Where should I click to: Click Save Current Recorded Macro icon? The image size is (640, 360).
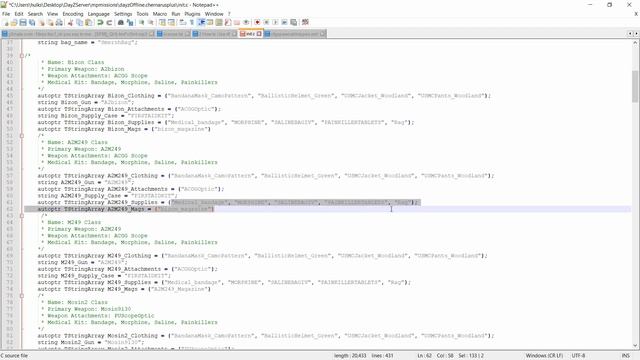[x=293, y=22]
